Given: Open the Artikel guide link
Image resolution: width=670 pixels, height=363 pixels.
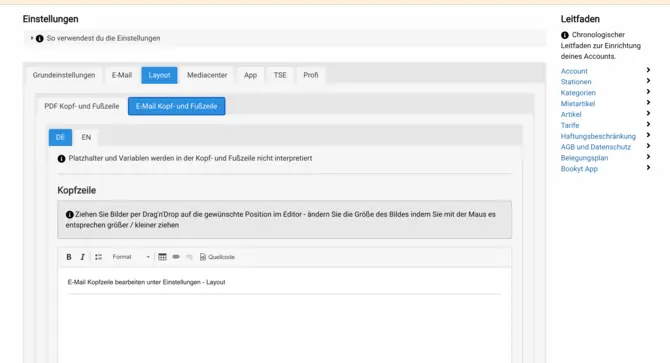Looking at the screenshot, I should coord(571,114).
